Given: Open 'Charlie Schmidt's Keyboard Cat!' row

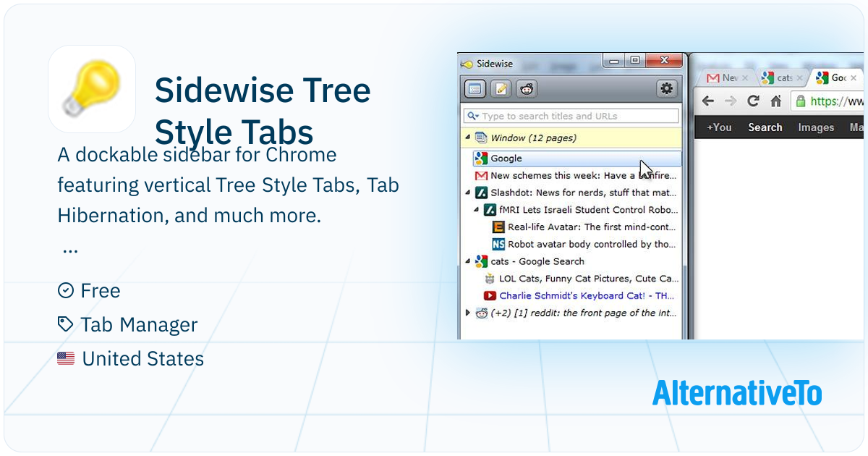Looking at the screenshot, I should click(x=581, y=295).
